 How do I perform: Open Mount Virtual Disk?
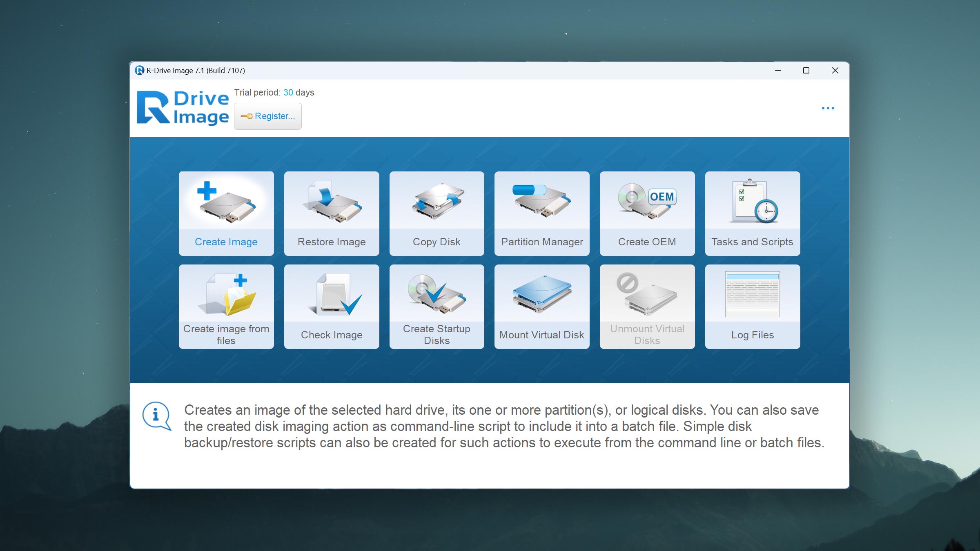pyautogui.click(x=542, y=307)
